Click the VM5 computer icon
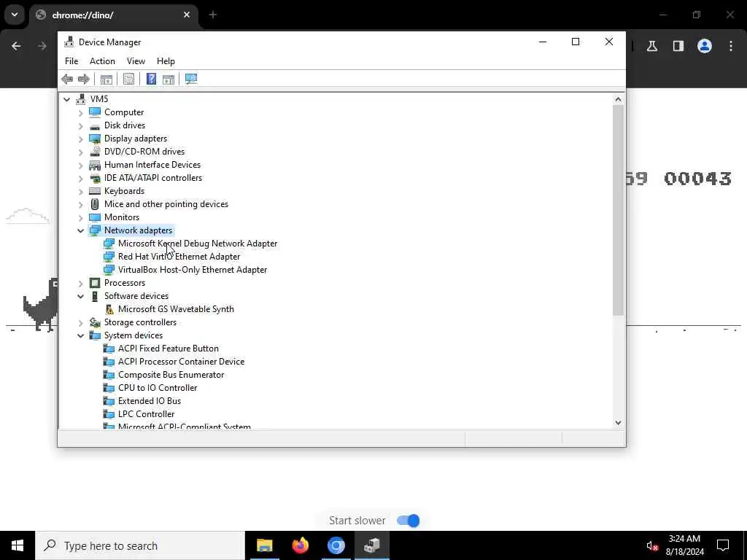This screenshot has height=560, width=747. [82, 98]
